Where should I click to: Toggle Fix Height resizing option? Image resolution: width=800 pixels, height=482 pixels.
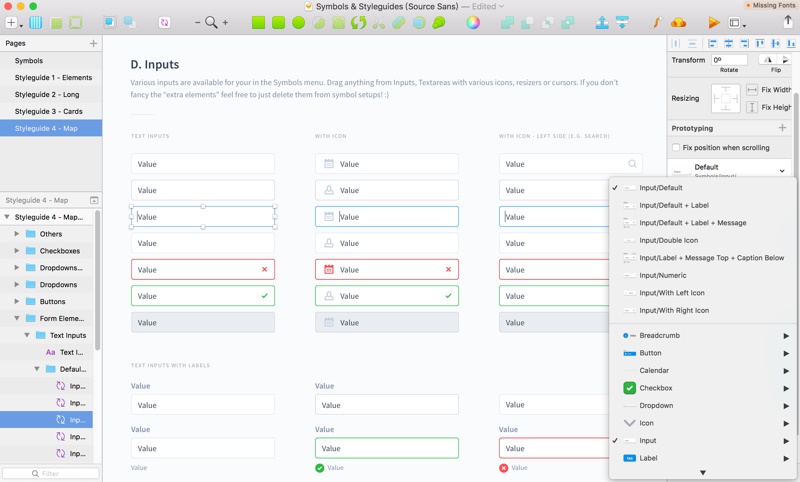point(753,107)
